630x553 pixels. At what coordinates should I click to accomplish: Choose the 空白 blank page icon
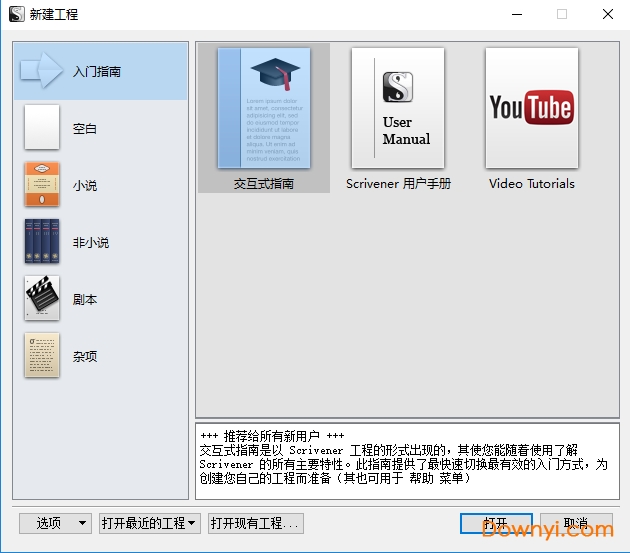click(x=42, y=128)
